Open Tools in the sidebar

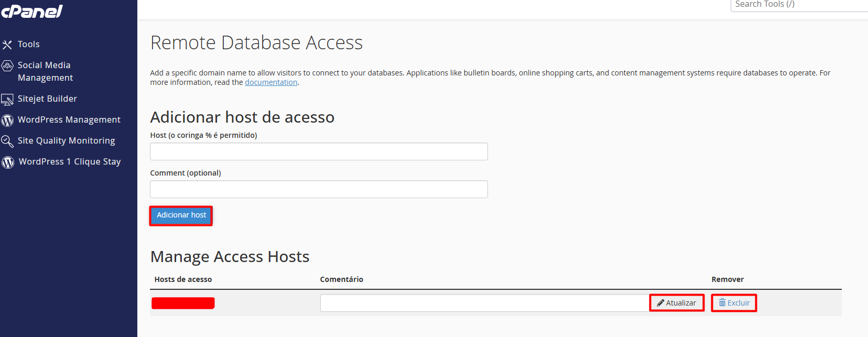[29, 45]
